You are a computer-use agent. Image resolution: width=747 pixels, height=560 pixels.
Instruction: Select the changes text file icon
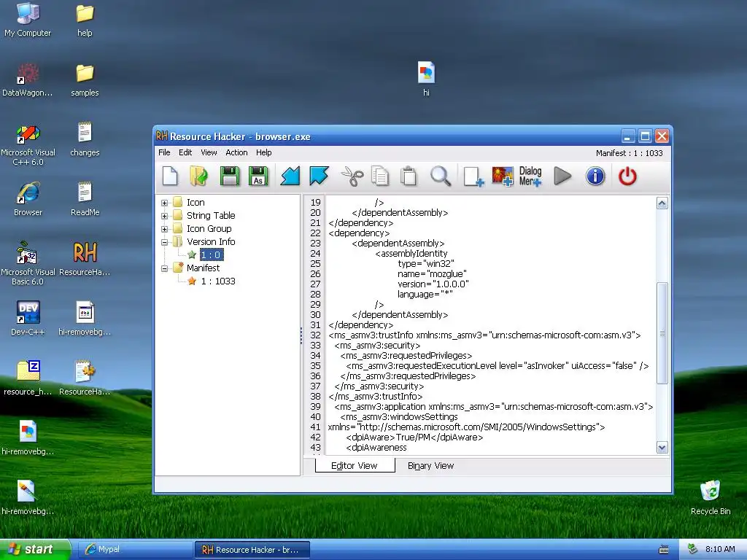85,139
